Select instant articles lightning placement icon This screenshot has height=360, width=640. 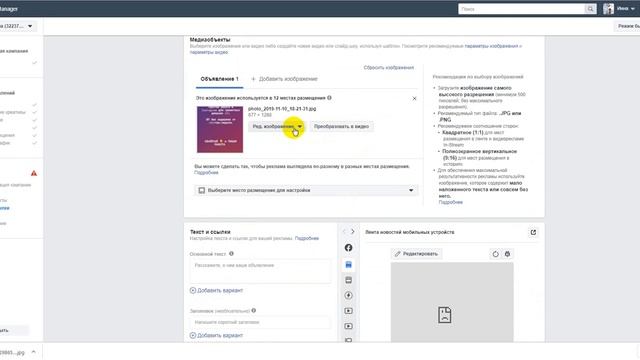point(348,296)
